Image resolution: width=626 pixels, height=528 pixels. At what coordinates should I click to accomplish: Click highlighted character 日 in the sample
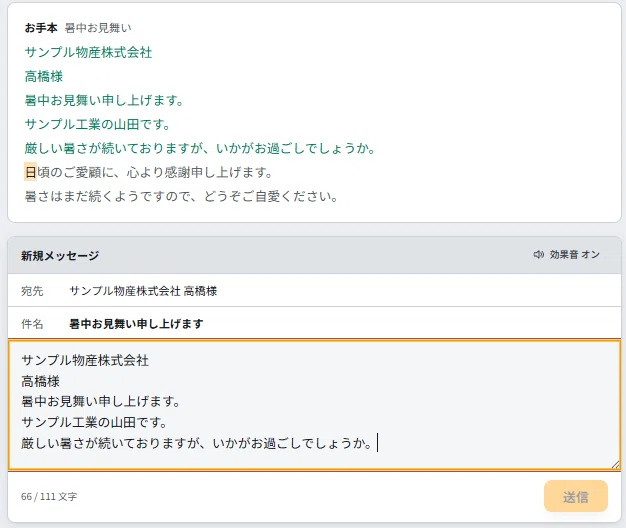[30, 172]
